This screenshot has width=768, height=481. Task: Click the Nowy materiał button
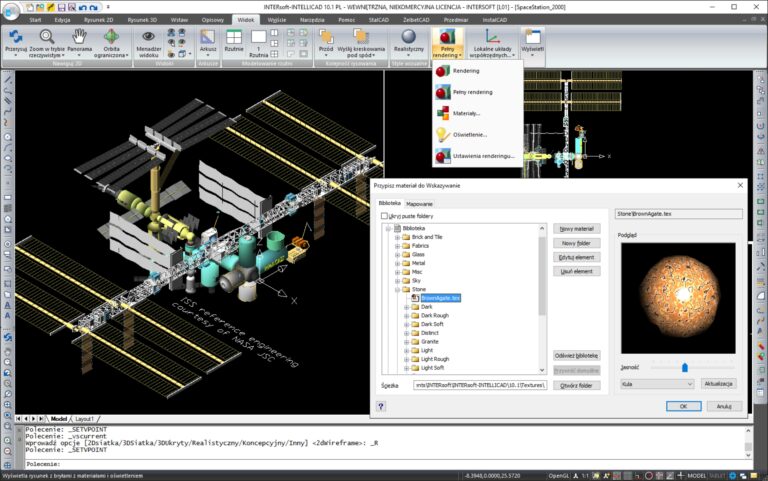577,229
